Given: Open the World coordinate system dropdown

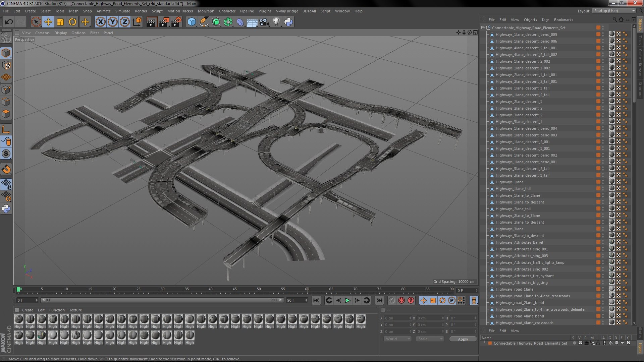Looking at the screenshot, I should coord(397,339).
